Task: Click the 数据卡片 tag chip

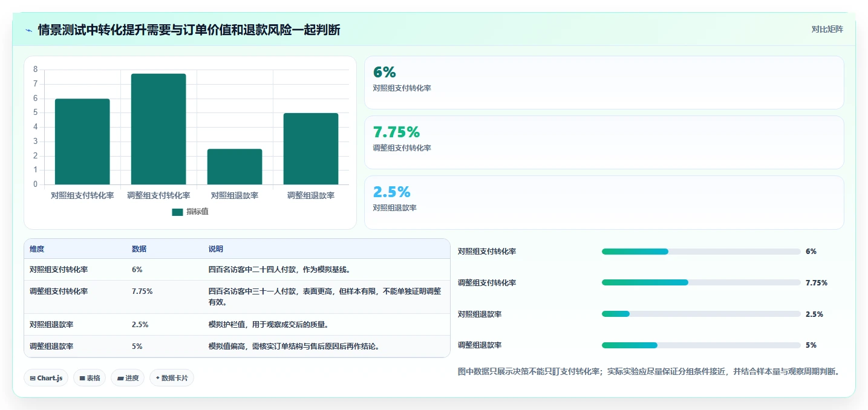Action: (x=172, y=378)
